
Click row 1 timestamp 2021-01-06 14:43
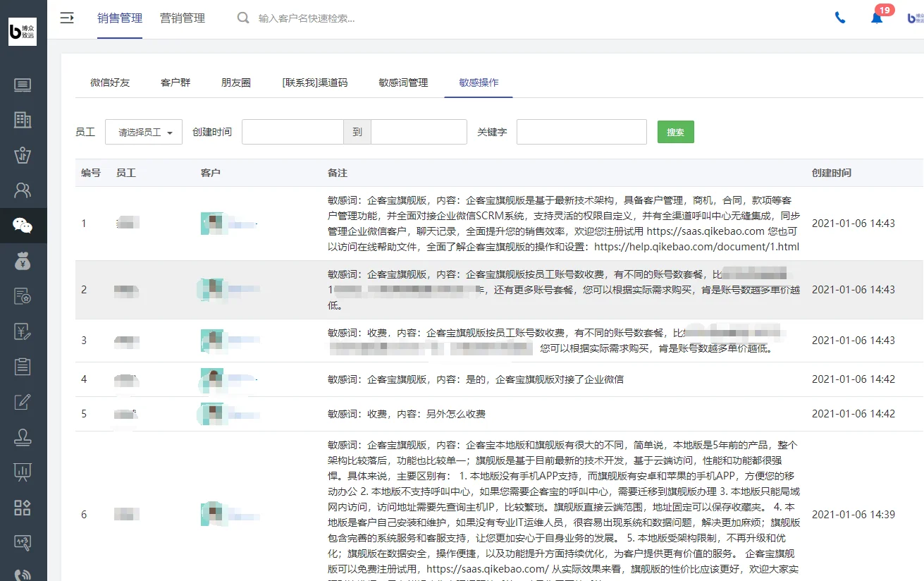pos(854,224)
